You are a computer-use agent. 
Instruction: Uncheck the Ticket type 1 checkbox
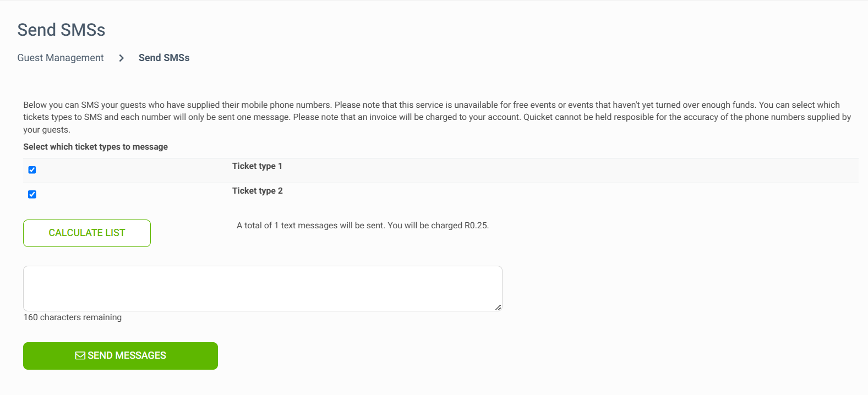[x=32, y=170]
